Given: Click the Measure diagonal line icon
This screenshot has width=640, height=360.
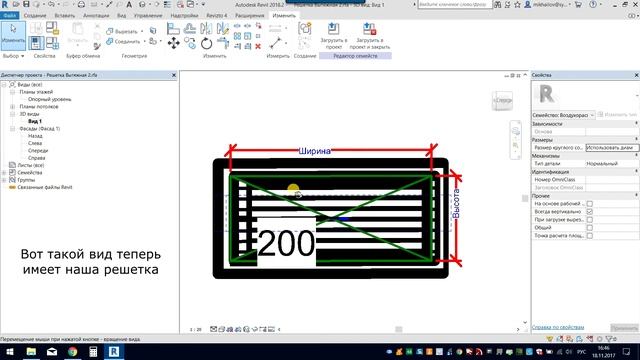Looking at the screenshot, I should (276, 43).
